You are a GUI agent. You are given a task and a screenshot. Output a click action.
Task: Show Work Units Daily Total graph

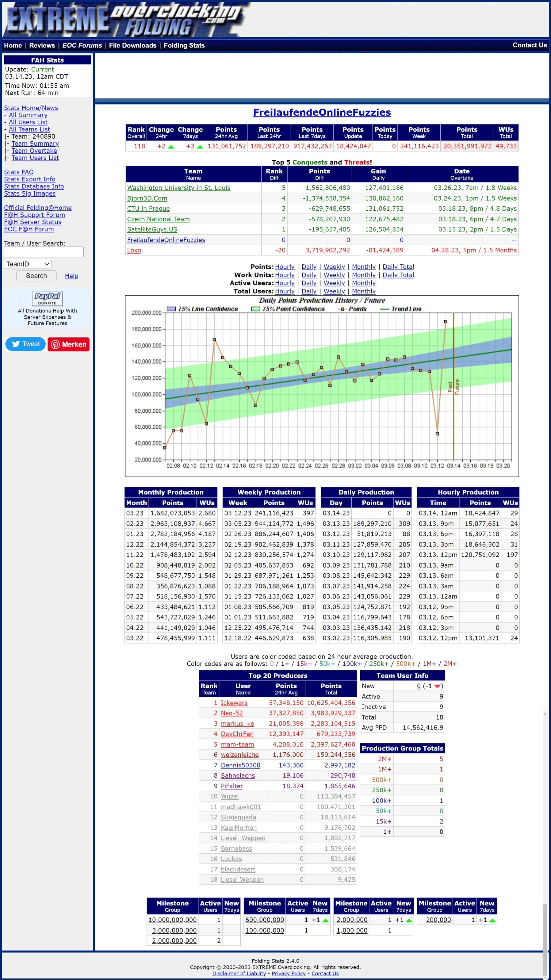398,275
